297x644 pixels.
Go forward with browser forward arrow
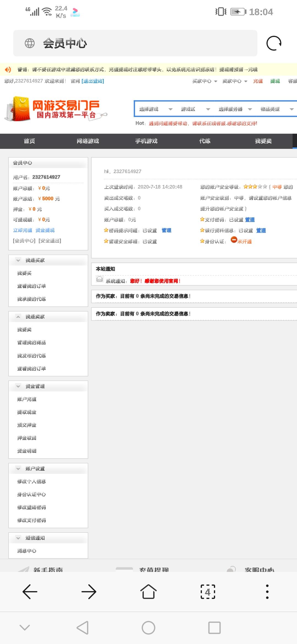click(x=89, y=591)
